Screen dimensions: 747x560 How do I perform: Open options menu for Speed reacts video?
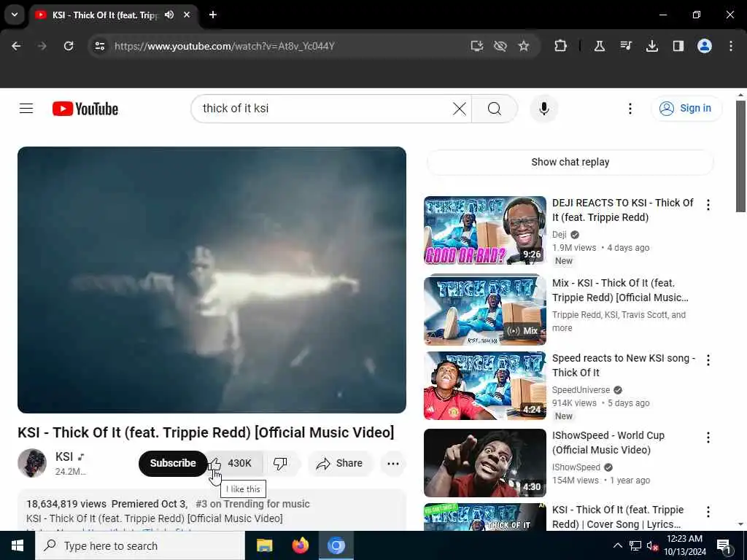pyautogui.click(x=708, y=360)
